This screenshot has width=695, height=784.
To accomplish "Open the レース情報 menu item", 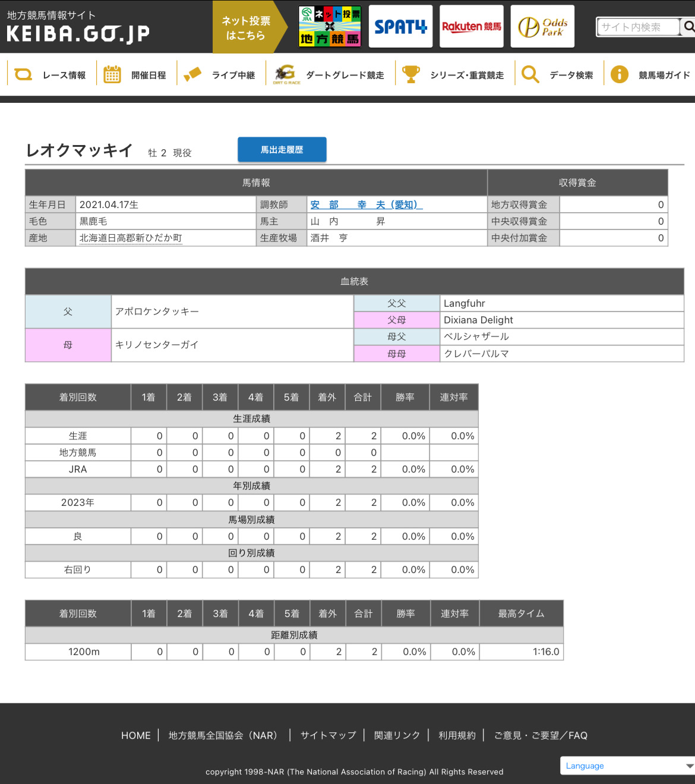I will pos(64,75).
